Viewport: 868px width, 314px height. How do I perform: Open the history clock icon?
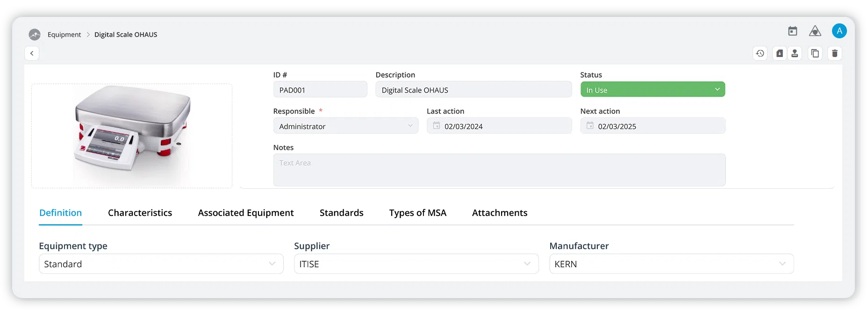[760, 53]
